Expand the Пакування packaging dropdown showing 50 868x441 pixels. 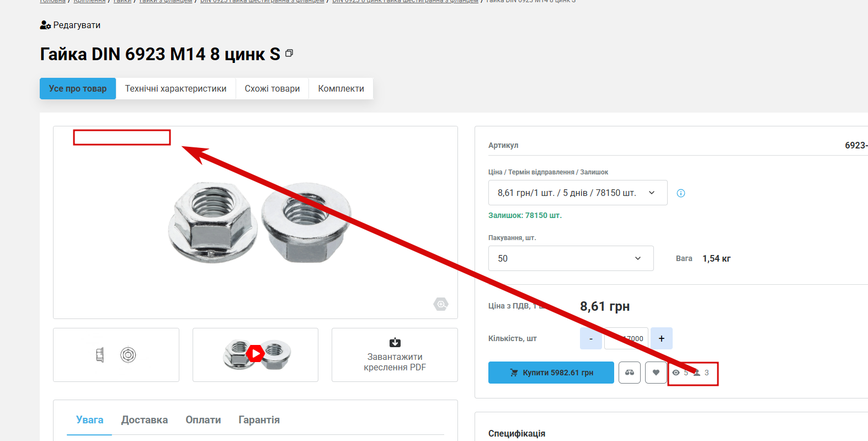(x=571, y=258)
